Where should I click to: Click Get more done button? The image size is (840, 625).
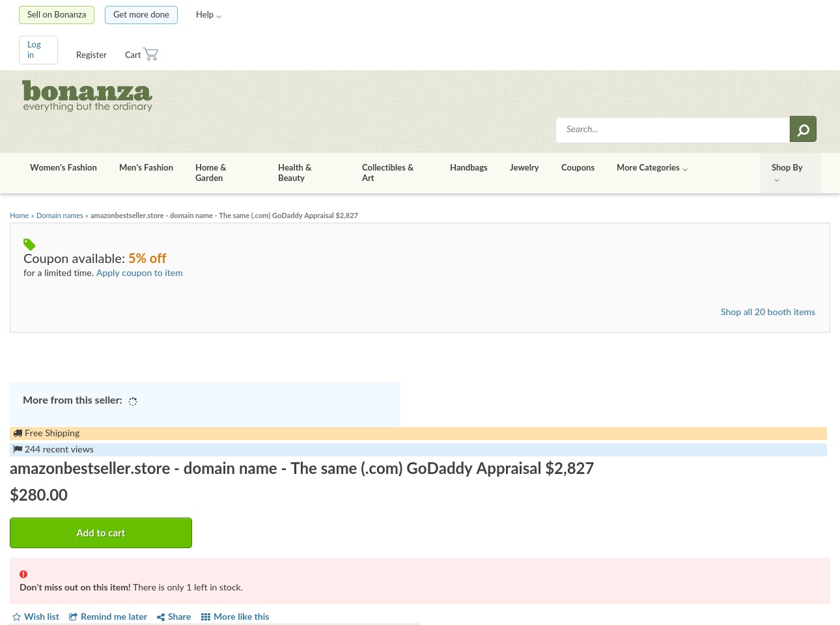(x=141, y=15)
